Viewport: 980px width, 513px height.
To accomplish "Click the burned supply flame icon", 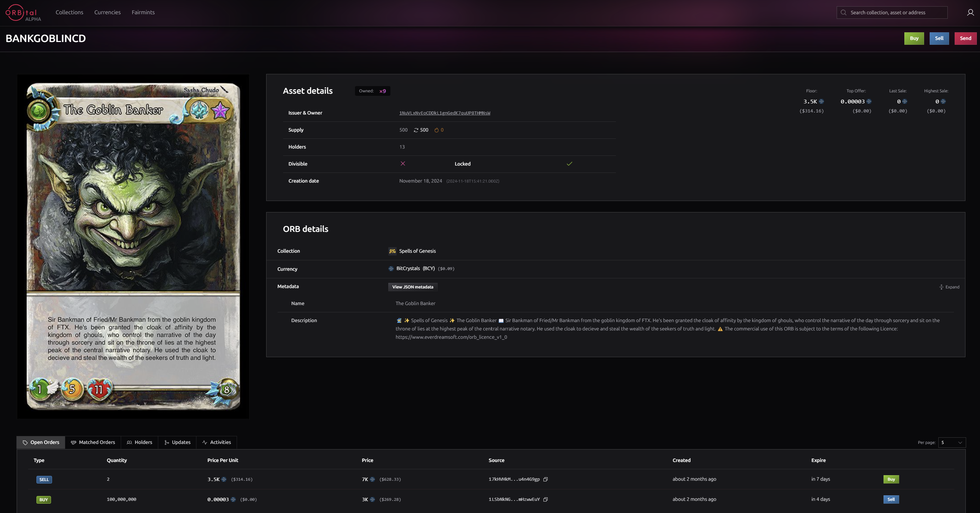I will click(x=436, y=130).
